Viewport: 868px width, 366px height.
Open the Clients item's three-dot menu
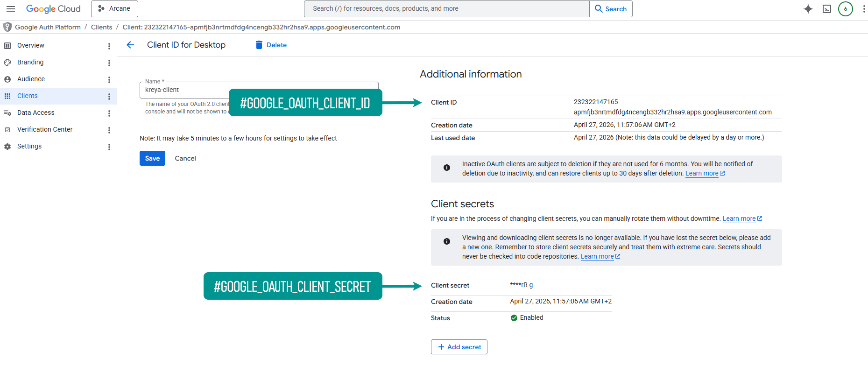[x=109, y=96]
